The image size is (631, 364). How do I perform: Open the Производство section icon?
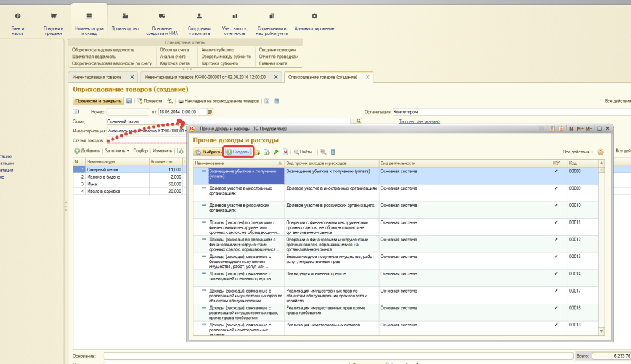(x=125, y=16)
